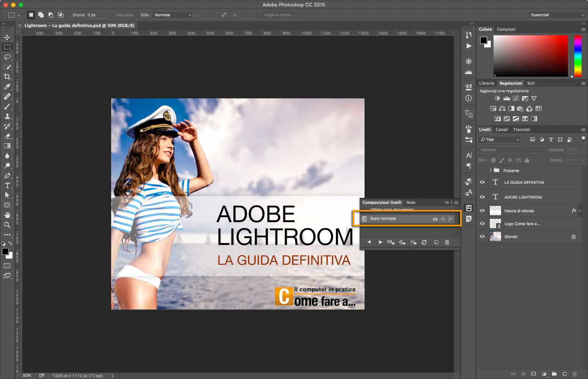Viewport: 588px width, 379px height.
Task: Switch to the Note tab
Action: (411, 202)
